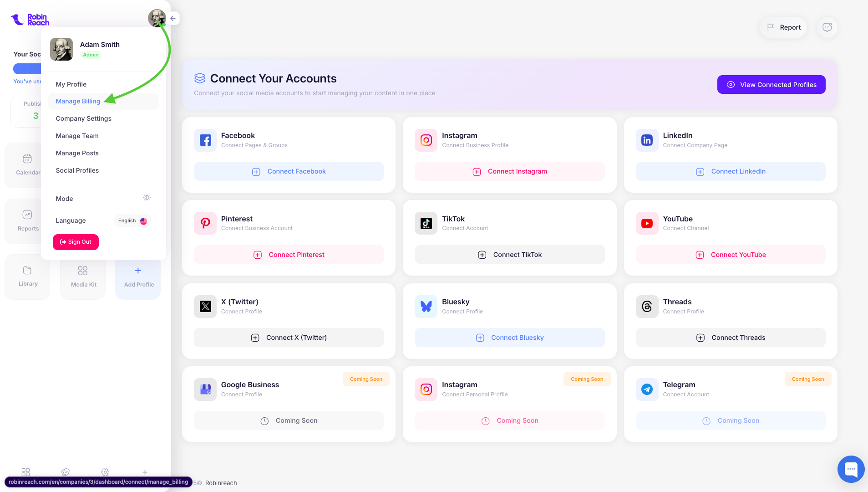Open the feedback chat bubble icon near Report
868x492 pixels.
(x=827, y=27)
